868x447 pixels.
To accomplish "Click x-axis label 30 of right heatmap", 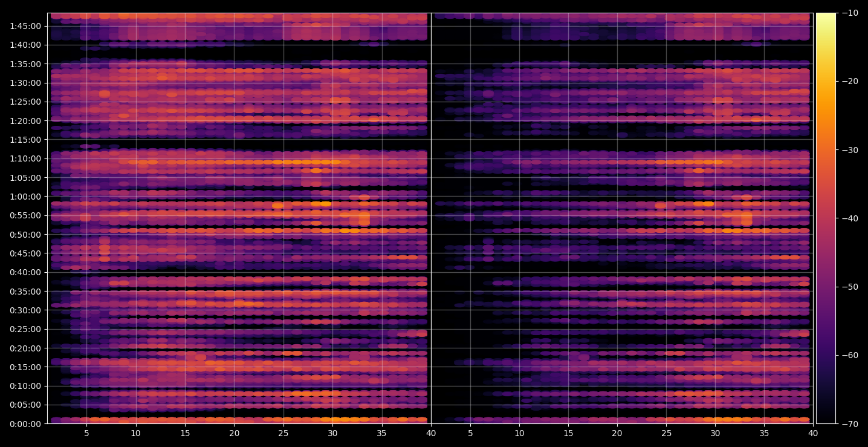I will pyautogui.click(x=715, y=433).
